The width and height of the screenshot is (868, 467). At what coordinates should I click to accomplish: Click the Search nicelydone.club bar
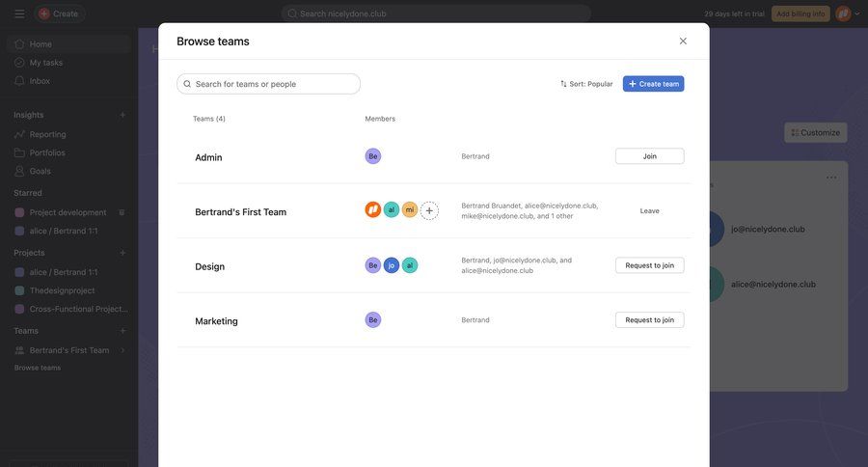[x=436, y=14]
